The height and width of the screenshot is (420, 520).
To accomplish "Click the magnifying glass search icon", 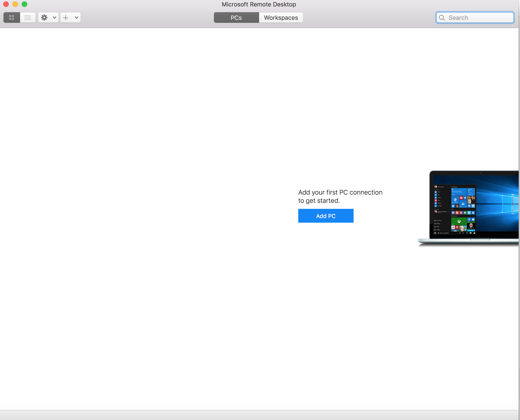I will 442,18.
